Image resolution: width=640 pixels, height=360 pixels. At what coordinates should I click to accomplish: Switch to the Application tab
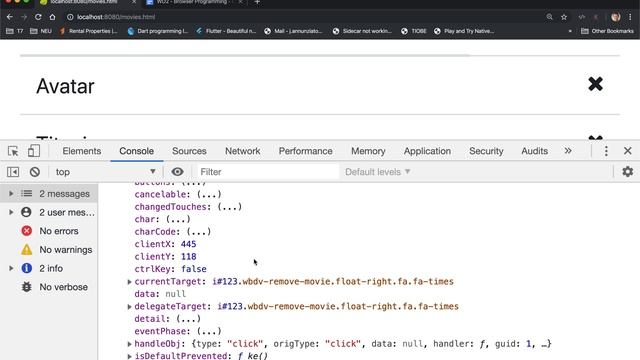point(427,151)
